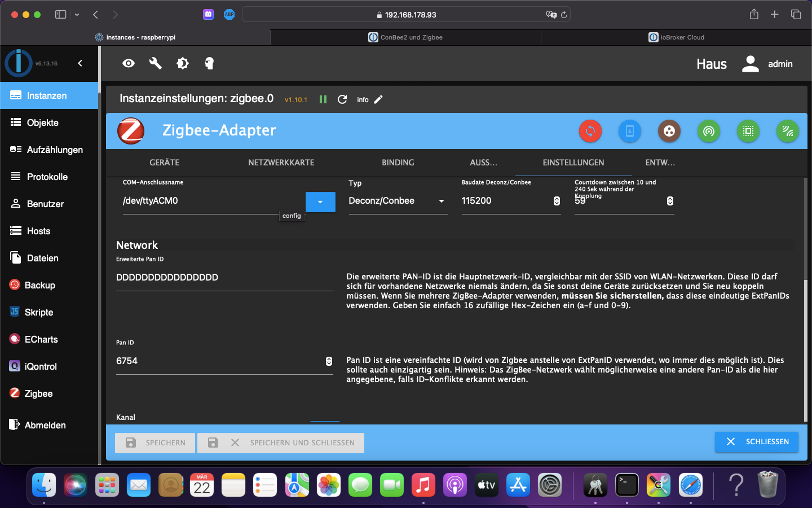Edit the info log level pencil
This screenshot has width=812, height=508.
378,99
